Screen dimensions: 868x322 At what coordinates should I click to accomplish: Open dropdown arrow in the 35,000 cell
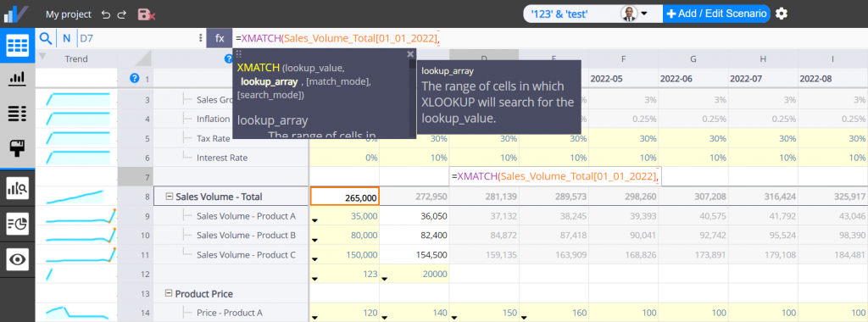coord(315,220)
